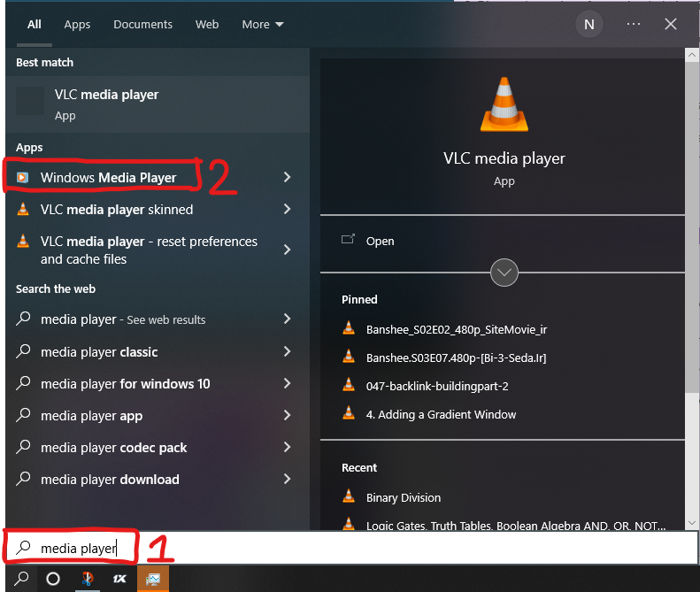Click the magnifier icon in the search box

[x=23, y=548]
